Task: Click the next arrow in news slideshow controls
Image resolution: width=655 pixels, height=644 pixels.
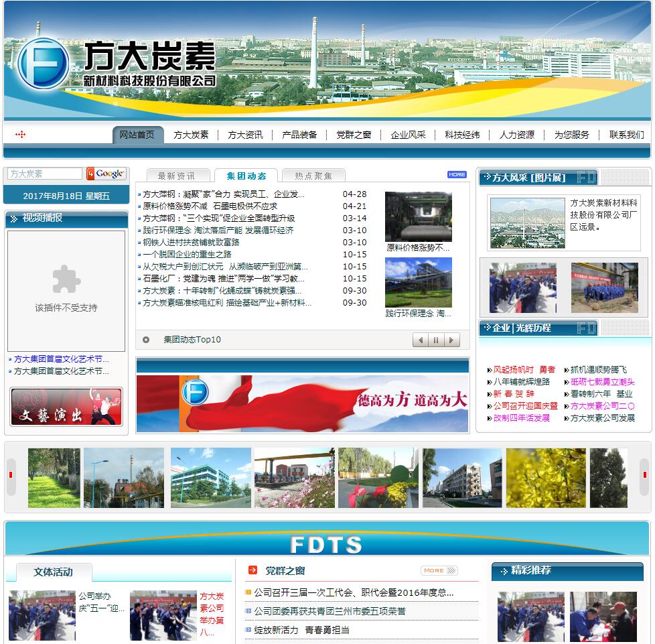Action: [451, 340]
